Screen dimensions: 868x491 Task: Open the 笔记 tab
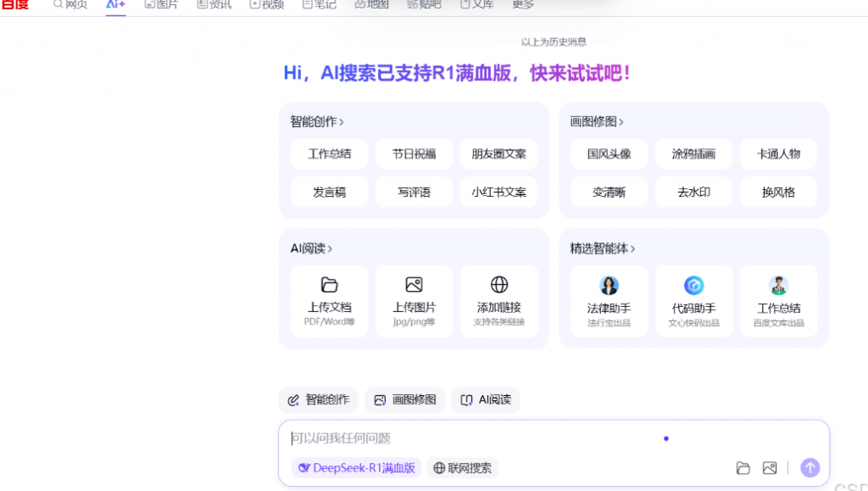coord(319,4)
